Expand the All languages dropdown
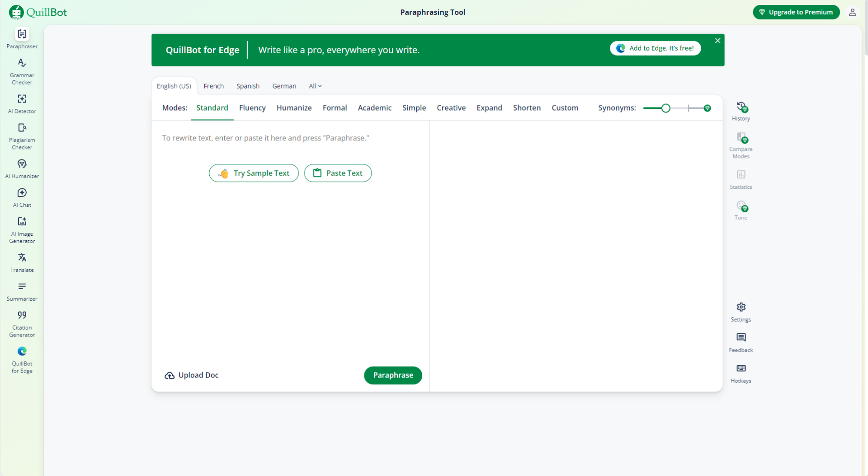Screen dimensions: 868x476 click(315, 86)
